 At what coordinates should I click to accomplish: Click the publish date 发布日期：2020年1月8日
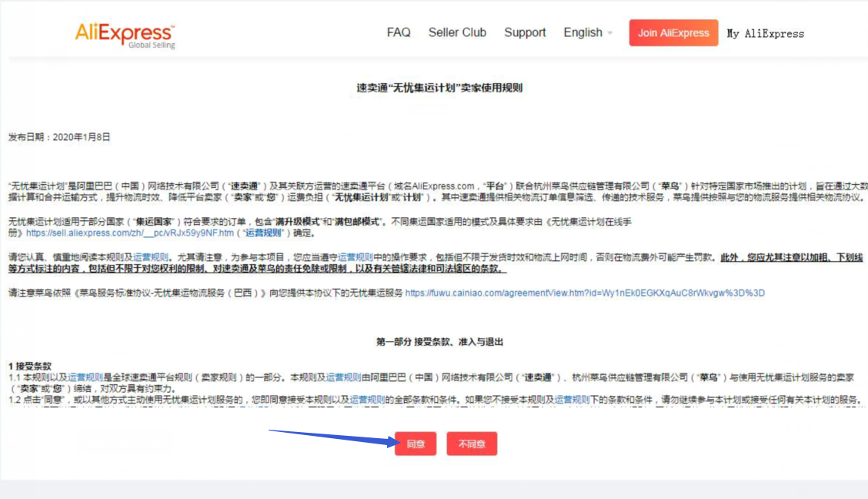pos(59,137)
